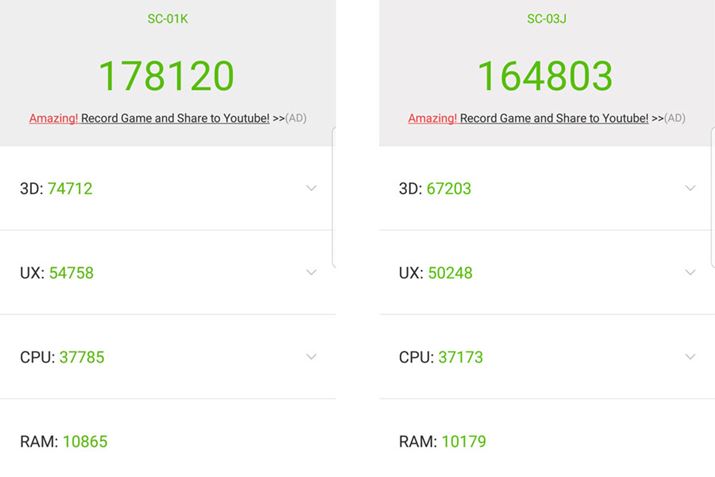Expand the 3D score chevron for SC-01K
This screenshot has width=715, height=477.
[x=311, y=188]
